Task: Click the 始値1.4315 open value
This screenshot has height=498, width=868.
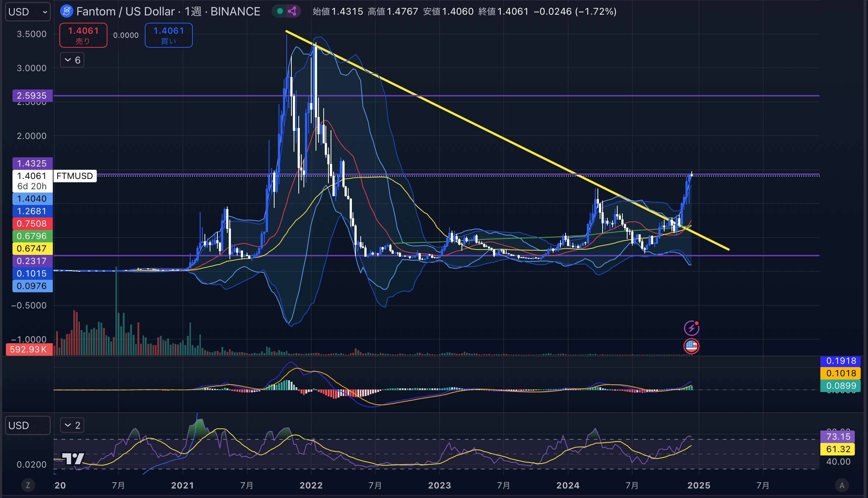Action: (338, 11)
